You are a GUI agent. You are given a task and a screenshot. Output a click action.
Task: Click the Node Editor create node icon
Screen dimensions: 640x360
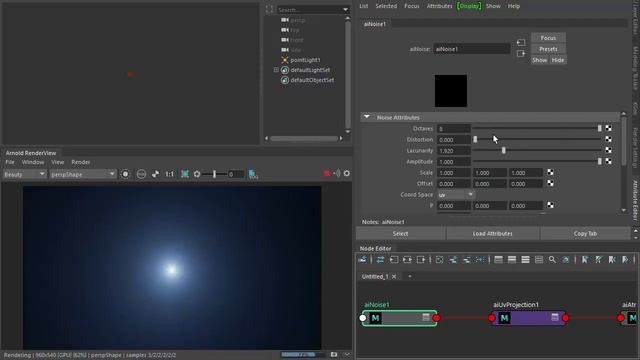point(362,260)
